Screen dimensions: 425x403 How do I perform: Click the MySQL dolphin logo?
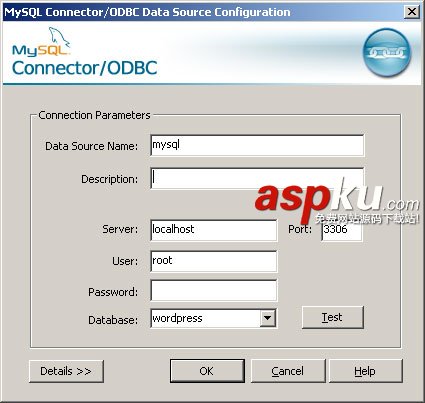pos(41,42)
